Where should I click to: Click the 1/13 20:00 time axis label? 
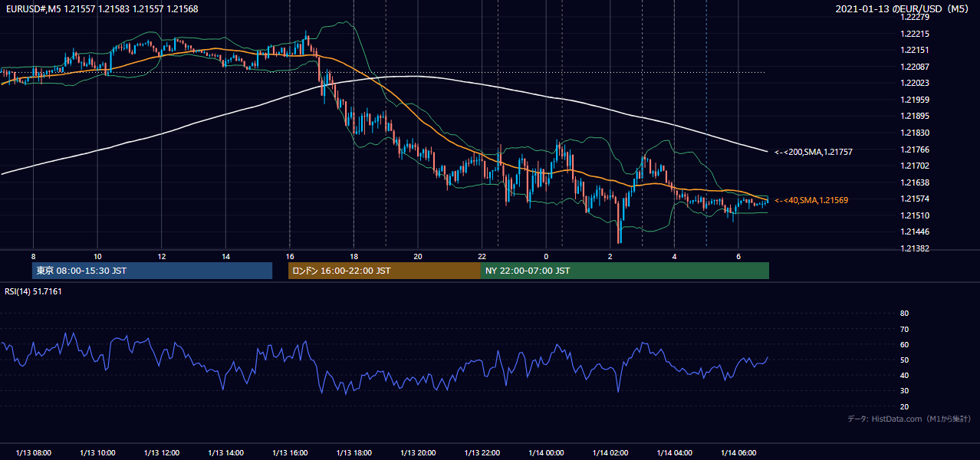coord(418,452)
